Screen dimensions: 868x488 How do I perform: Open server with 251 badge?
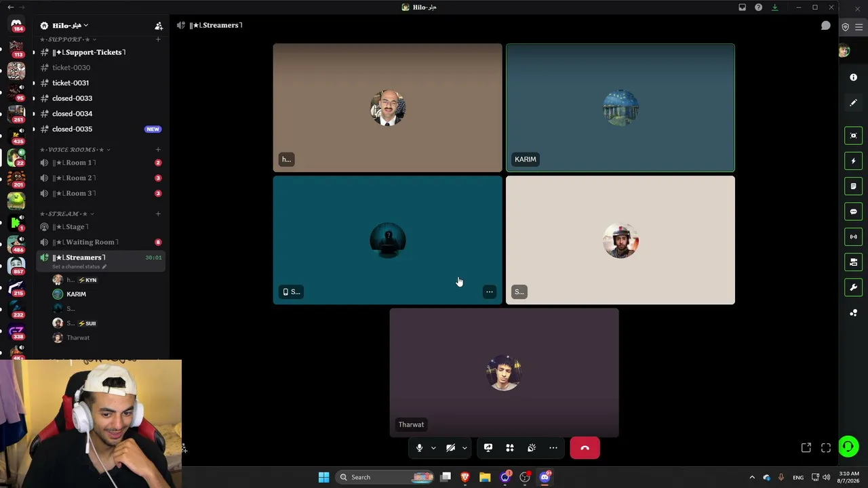16,113
